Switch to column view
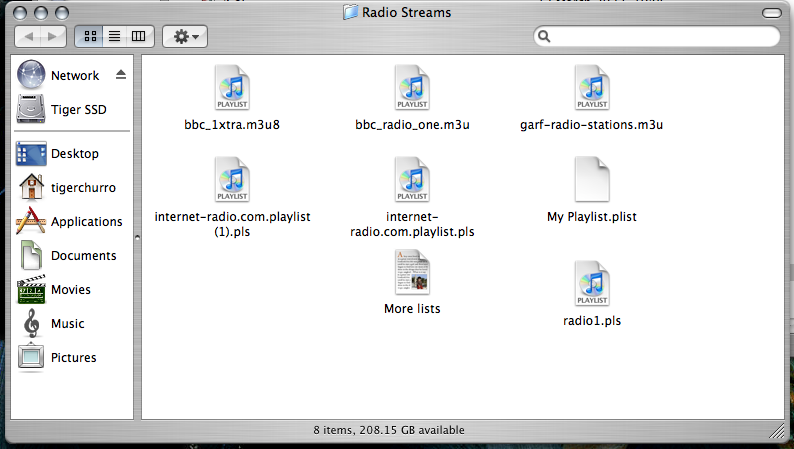Viewport: 794px width, 449px height. pyautogui.click(x=139, y=36)
